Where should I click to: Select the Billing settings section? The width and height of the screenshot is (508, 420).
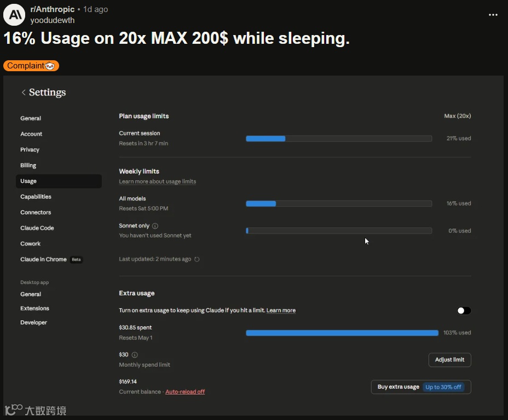pos(28,165)
